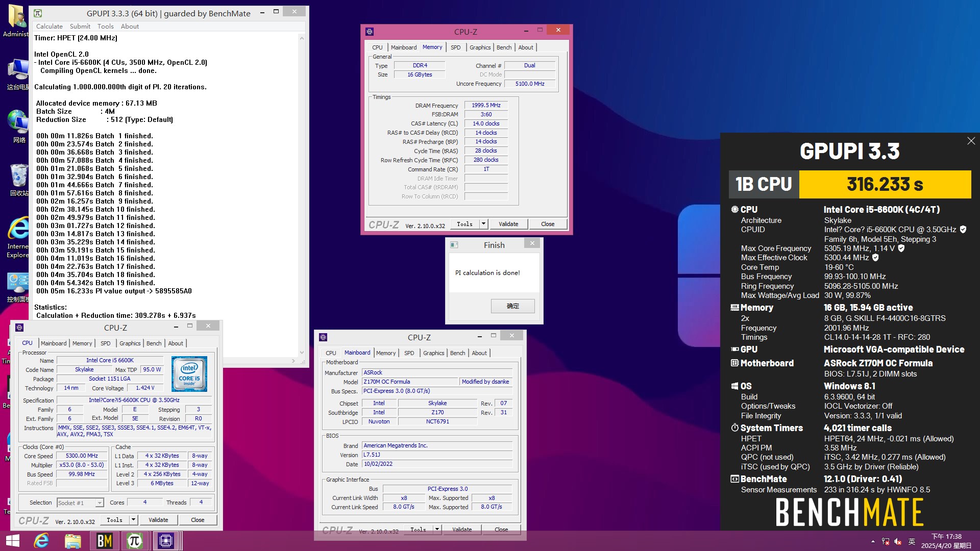980x551 pixels.
Task: Select the CPU tab in CPU-Z Memory window
Action: [377, 47]
